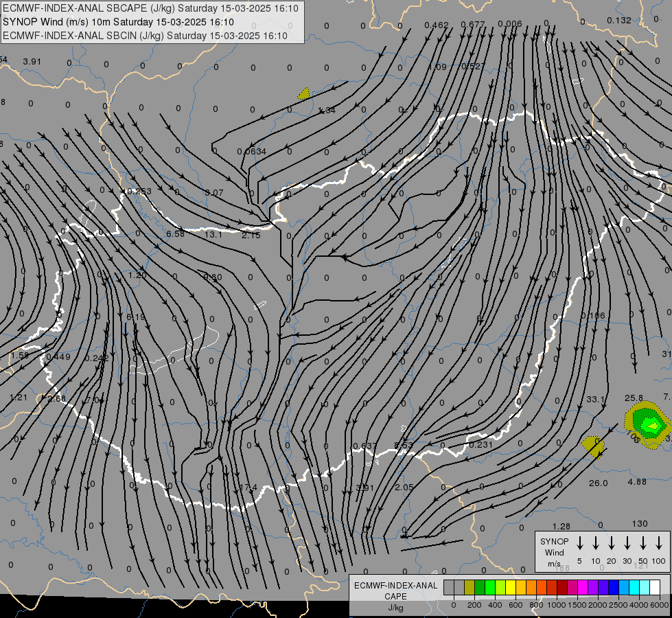Viewport: 672px width, 618px height.
Task: Click the CAPE value '8.53'
Action: pos(404,445)
